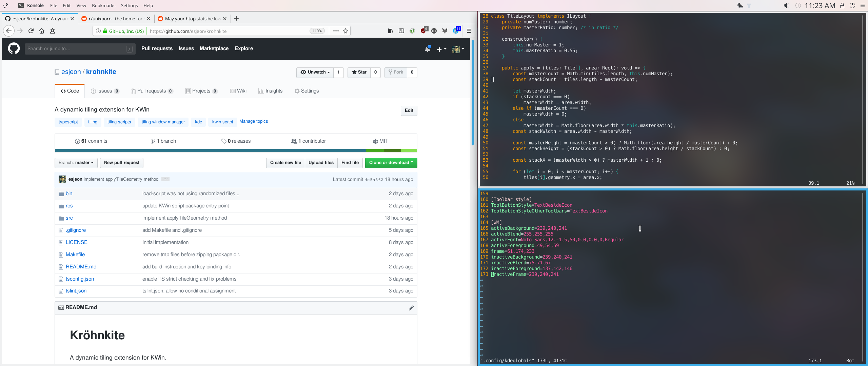Toggle the sidebar view icon in toolbar
The image size is (868, 366).
click(401, 31)
